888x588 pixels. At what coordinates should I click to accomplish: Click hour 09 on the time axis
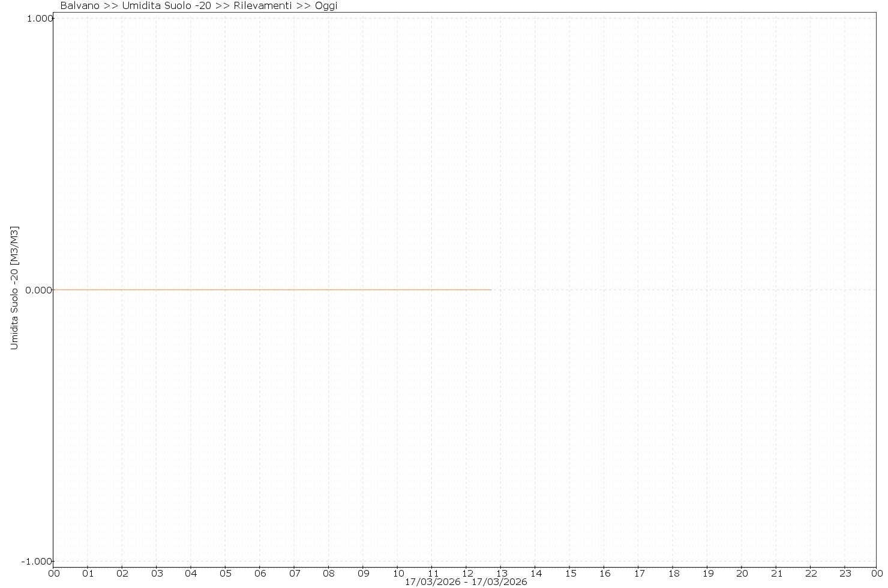(363, 573)
